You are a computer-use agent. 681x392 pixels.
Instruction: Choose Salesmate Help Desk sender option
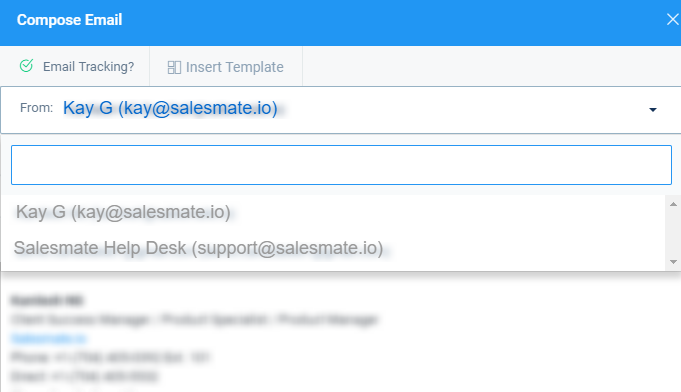tap(198, 248)
